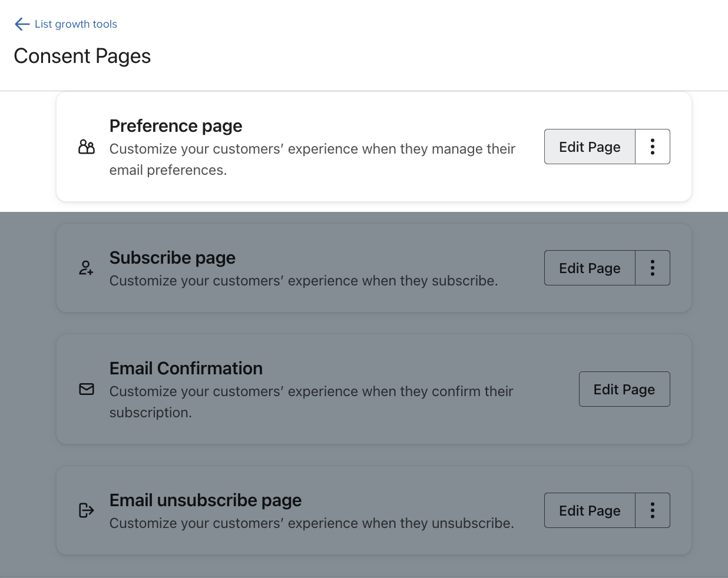Image resolution: width=728 pixels, height=578 pixels.
Task: Open the kebab menu on the Subscribe page card
Action: click(652, 268)
